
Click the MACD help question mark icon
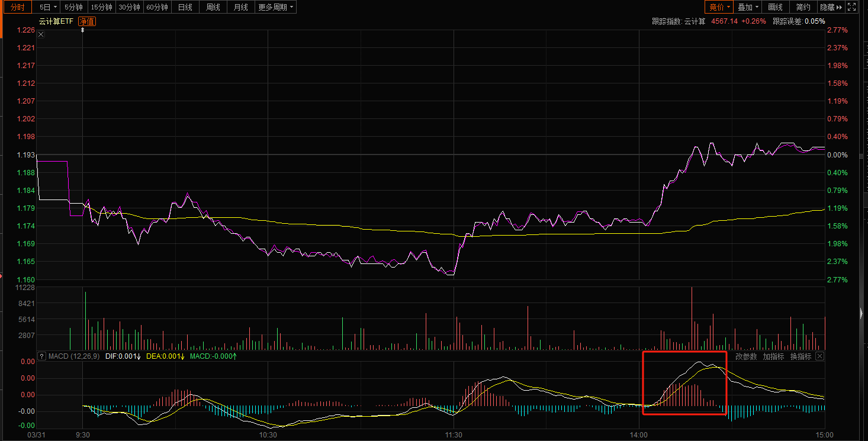click(42, 356)
